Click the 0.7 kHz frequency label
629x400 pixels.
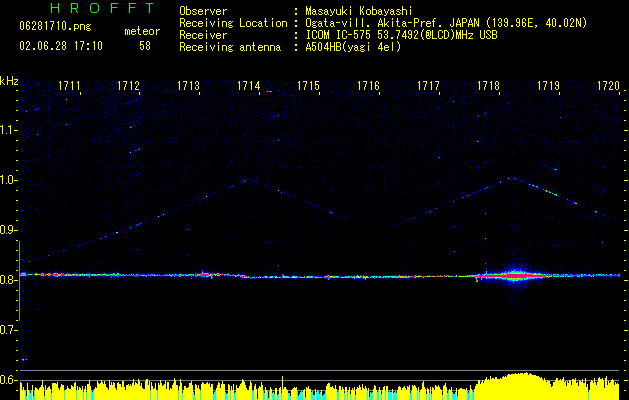tap(8, 330)
